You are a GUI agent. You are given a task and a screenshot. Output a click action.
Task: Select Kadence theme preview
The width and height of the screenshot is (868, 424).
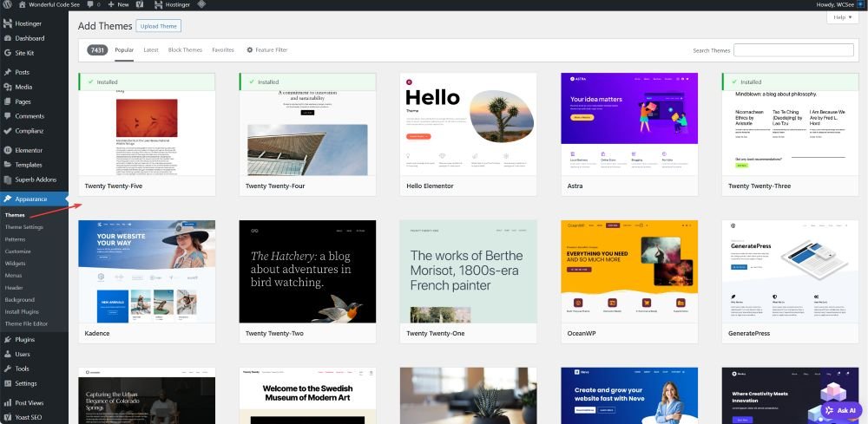tap(147, 282)
